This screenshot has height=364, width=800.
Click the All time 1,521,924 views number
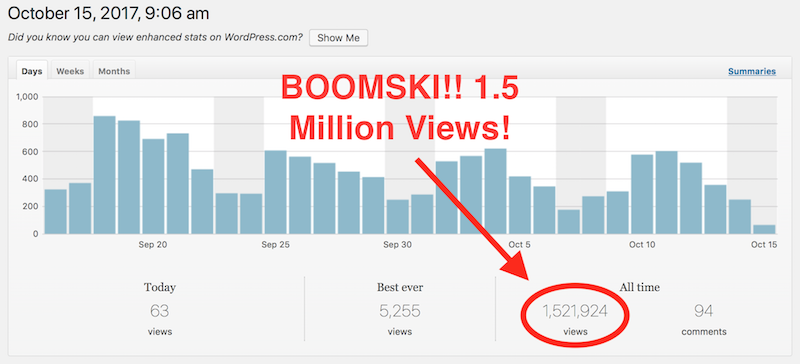tap(575, 311)
